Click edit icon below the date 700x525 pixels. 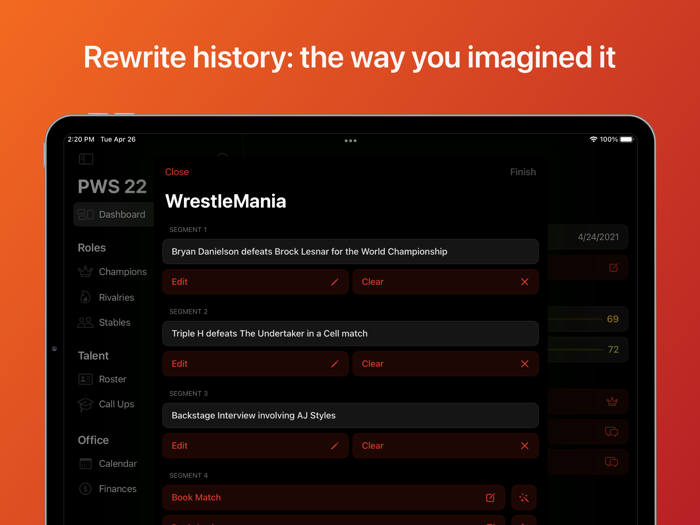[x=613, y=267]
